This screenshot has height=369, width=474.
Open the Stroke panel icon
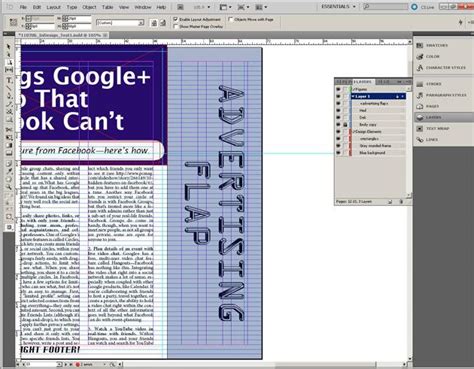pos(420,84)
